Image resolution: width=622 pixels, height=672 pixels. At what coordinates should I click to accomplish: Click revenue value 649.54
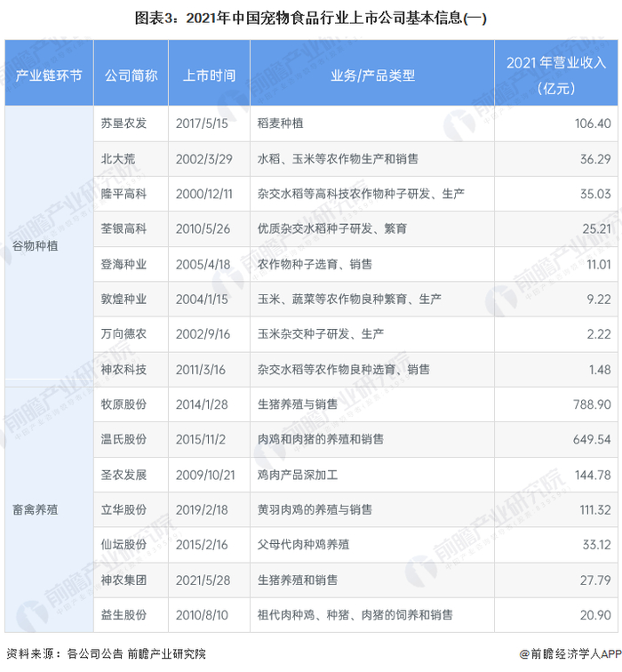tap(592, 439)
